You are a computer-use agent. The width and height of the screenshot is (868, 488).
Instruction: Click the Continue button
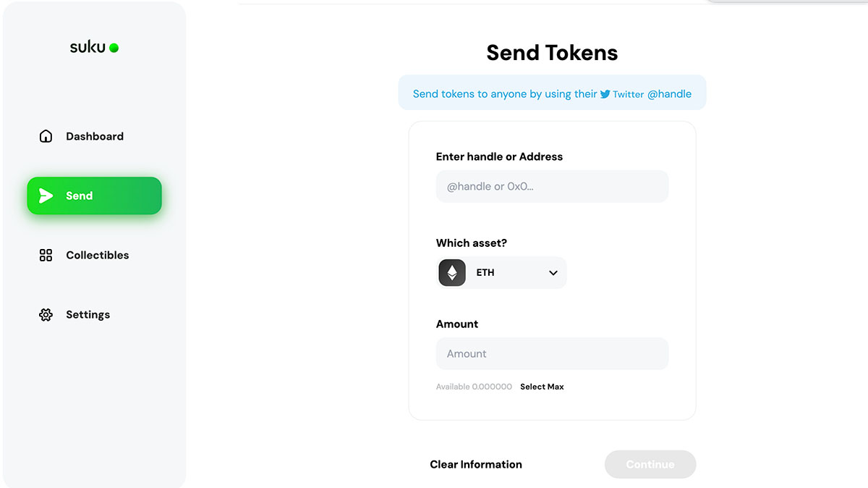tap(650, 464)
